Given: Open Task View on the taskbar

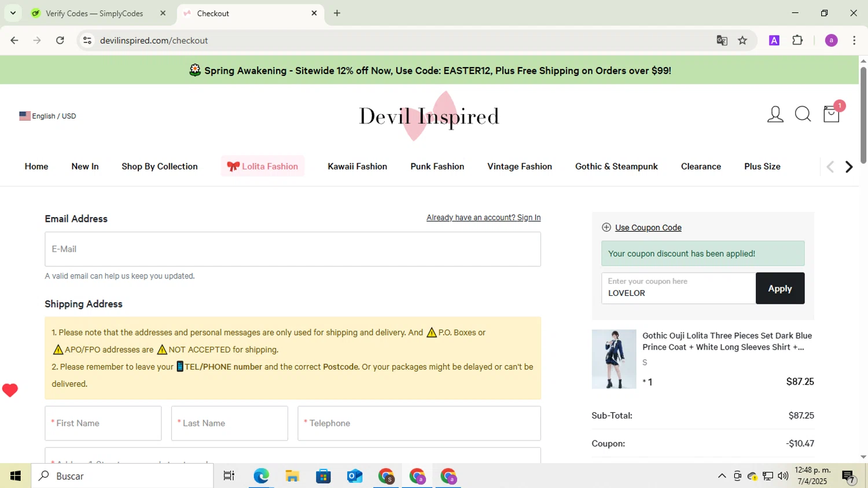Looking at the screenshot, I should tap(229, 476).
